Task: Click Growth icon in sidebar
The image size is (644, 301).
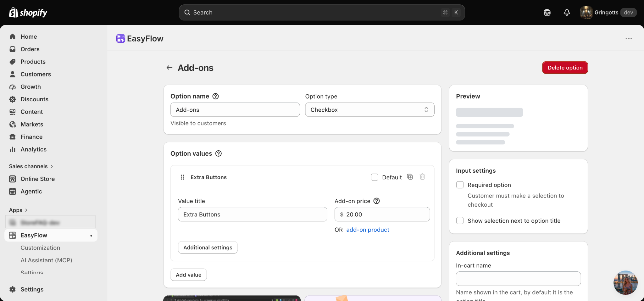Action: tap(13, 87)
